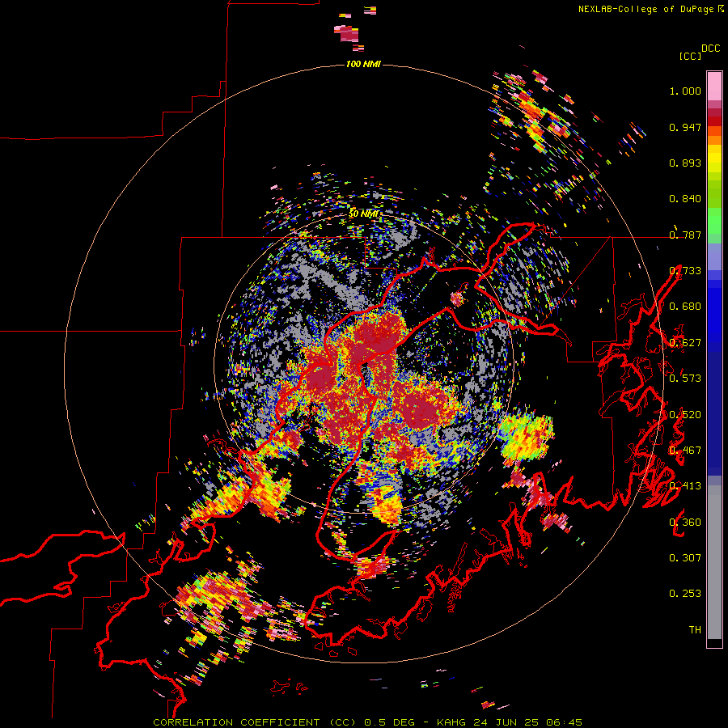The width and height of the screenshot is (728, 728).
Task: Click the NEXLAB-College of DuPage title text
Action: (x=646, y=9)
